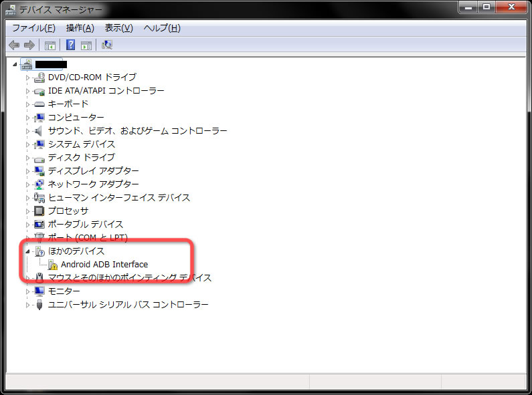The width and height of the screenshot is (532, 395).
Task: Select the computer root node icon
Action: tap(27, 64)
